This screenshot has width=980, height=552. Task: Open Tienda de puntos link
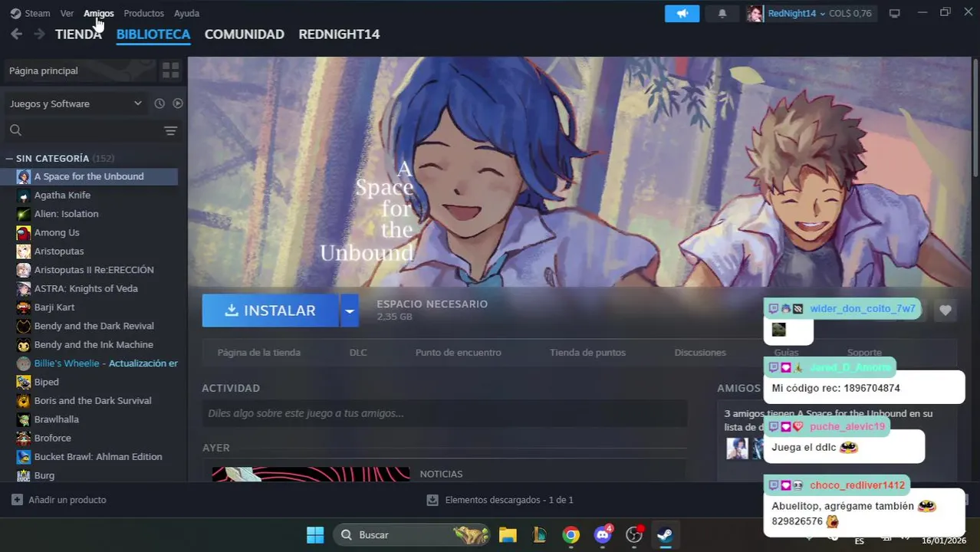tap(587, 353)
